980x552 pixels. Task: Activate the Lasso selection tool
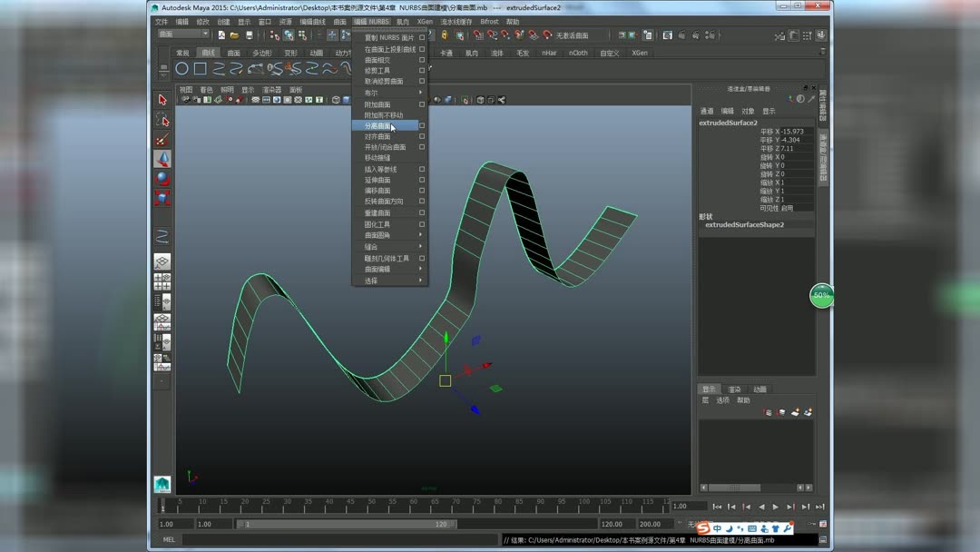[x=162, y=120]
